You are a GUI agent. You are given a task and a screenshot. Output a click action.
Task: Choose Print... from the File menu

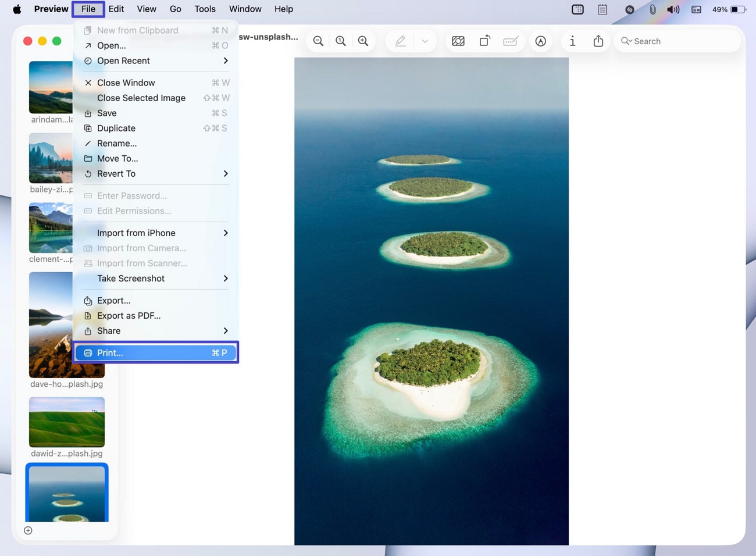156,352
